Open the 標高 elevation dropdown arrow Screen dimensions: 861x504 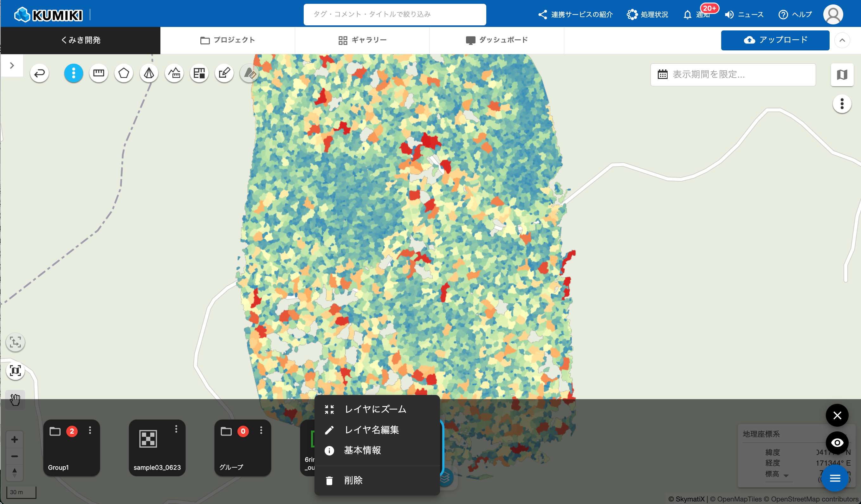786,475
